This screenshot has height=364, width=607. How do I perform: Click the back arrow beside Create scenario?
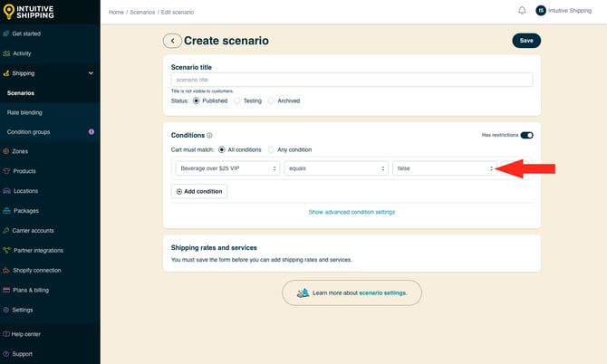[172, 41]
